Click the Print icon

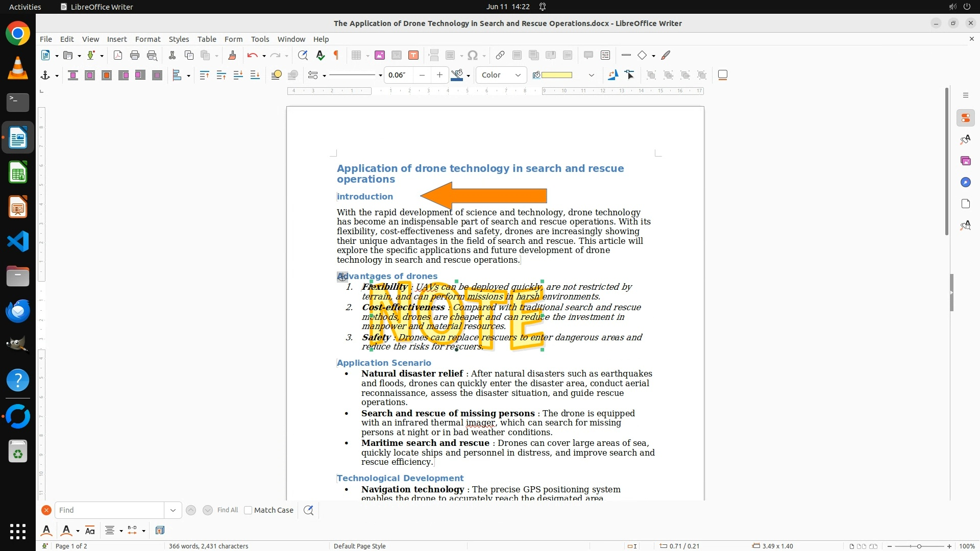[x=135, y=56]
